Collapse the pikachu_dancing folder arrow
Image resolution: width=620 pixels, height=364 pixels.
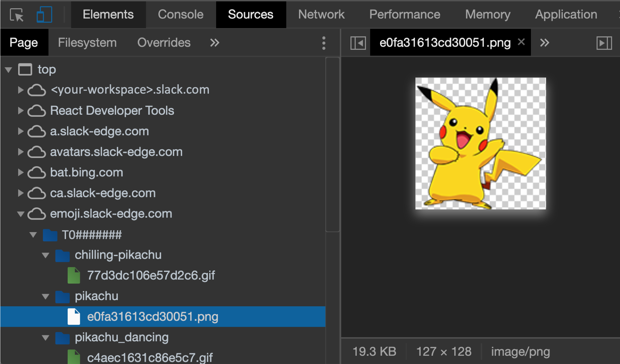46,338
